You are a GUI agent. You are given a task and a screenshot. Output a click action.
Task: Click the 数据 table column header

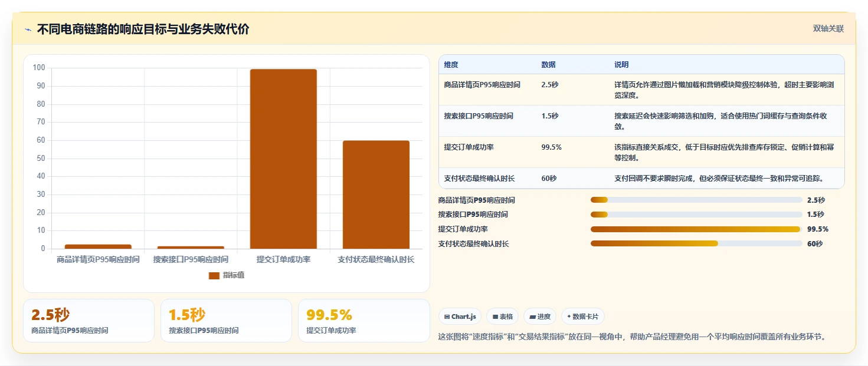click(548, 65)
